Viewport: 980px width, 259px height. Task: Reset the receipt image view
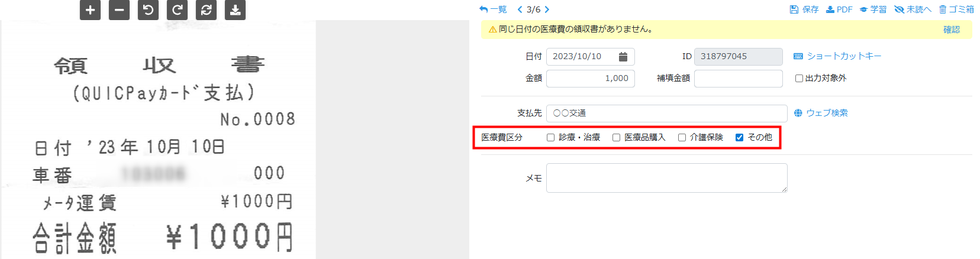pyautogui.click(x=206, y=10)
